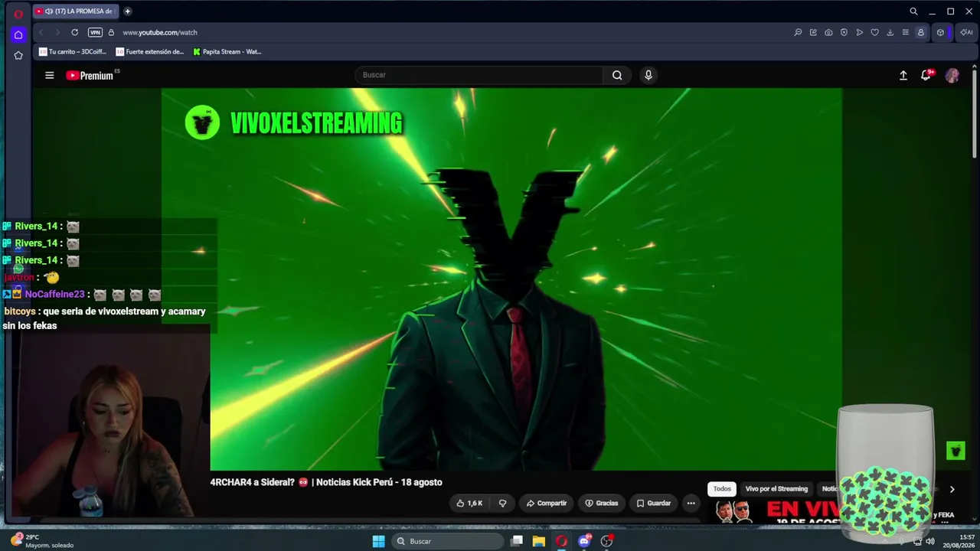The width and height of the screenshot is (980, 551).
Task: Open the volume control in the system tray
Action: tap(930, 541)
